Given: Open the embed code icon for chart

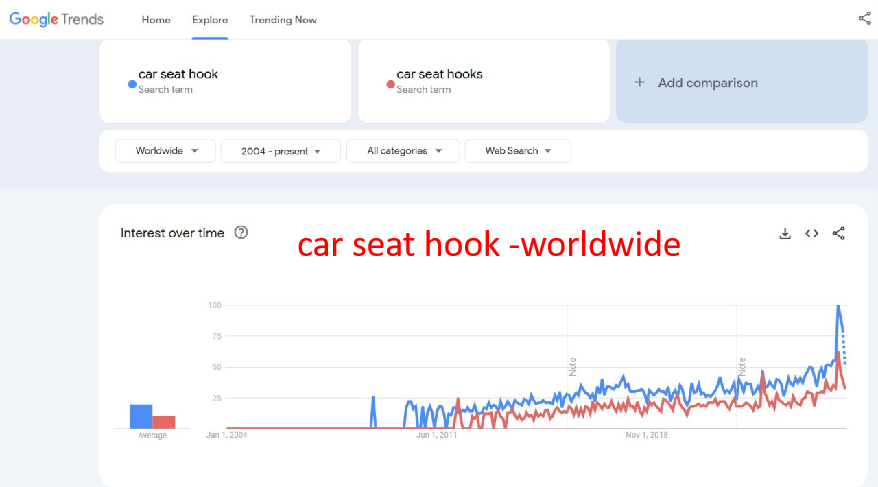Looking at the screenshot, I should [x=812, y=233].
